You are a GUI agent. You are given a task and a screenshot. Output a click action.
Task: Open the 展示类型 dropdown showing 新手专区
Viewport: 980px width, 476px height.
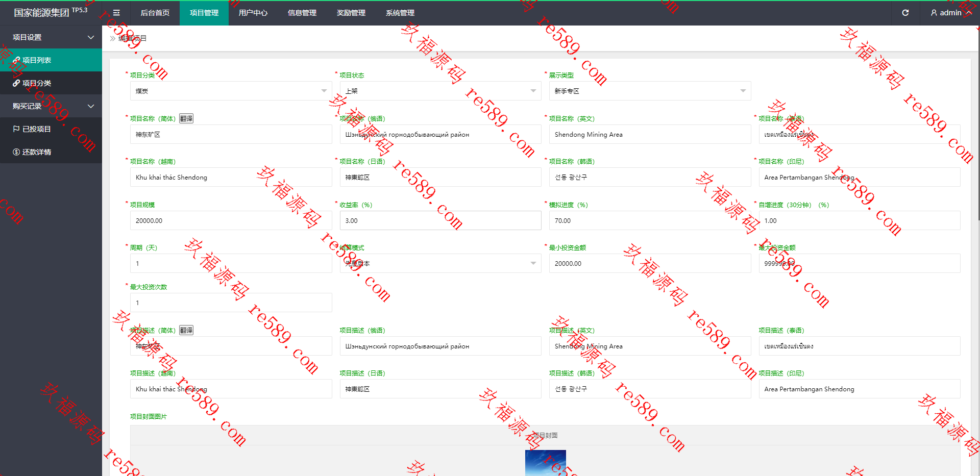650,91
